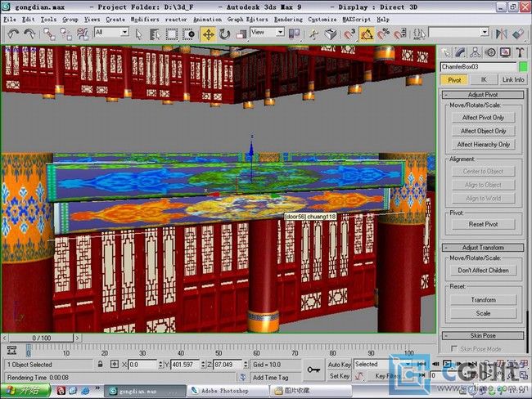The height and width of the screenshot is (399, 532).
Task: Select the IK button in Hierarchy panel
Action: click(x=484, y=79)
